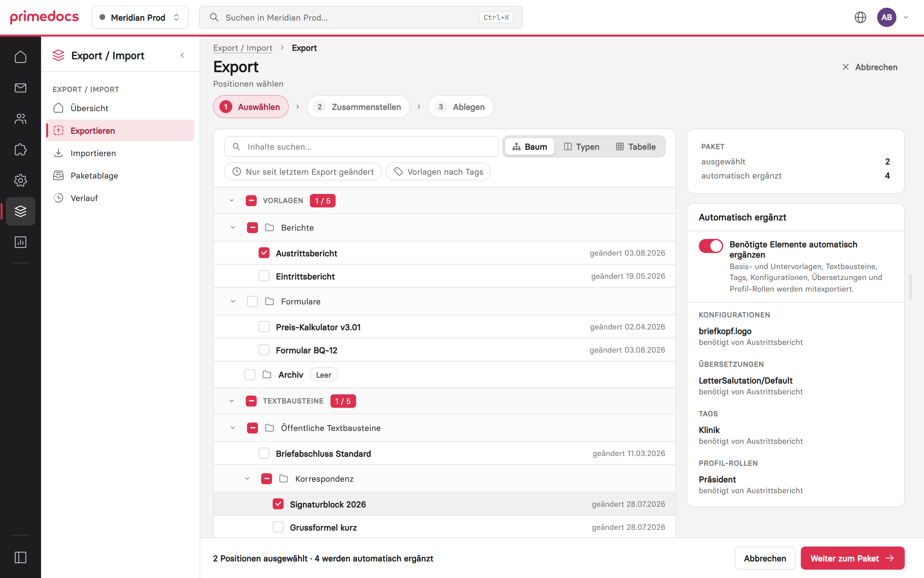Click the Abbrechen button in footer
This screenshot has height=578, width=924.
coord(765,558)
